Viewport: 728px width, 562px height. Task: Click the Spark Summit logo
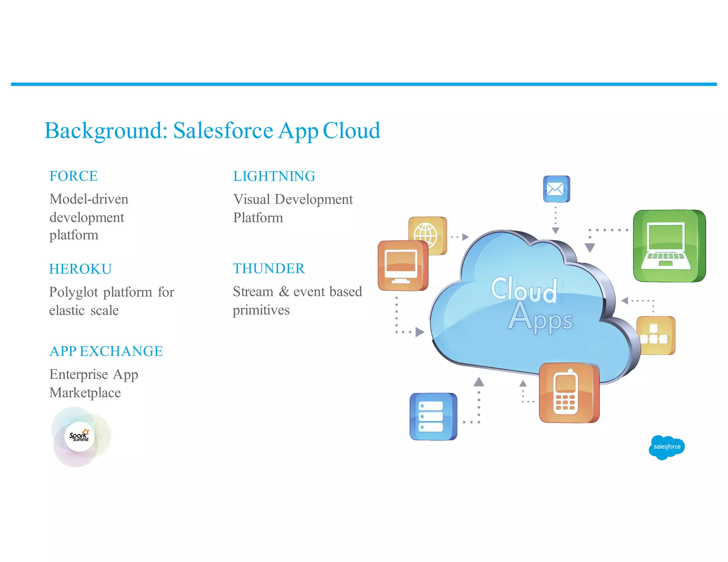click(80, 437)
